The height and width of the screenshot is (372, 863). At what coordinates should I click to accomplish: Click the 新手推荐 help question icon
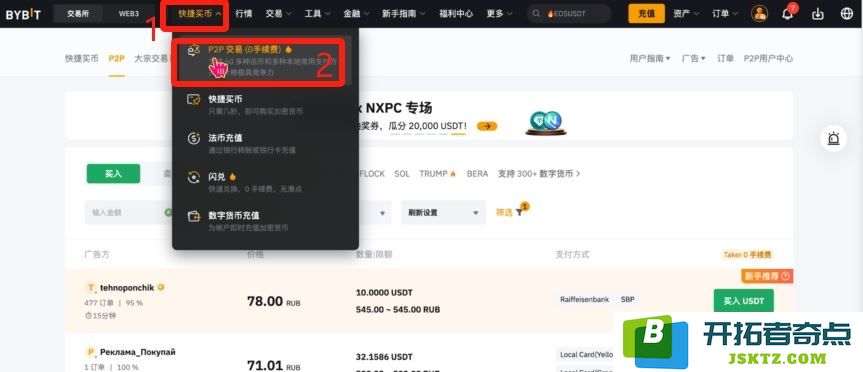tap(785, 276)
